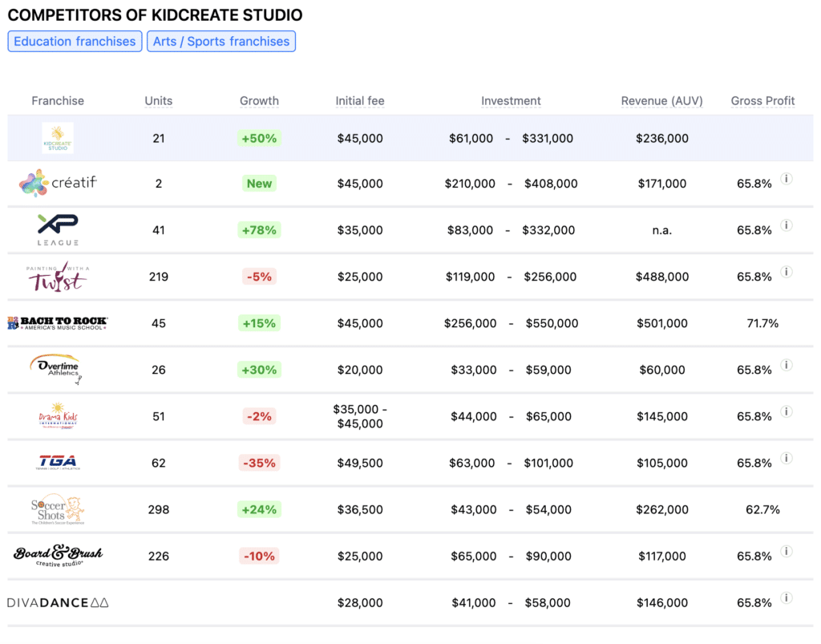Click the Gross Profit column header
Viewport: 821px width, 644px height.
762,100
